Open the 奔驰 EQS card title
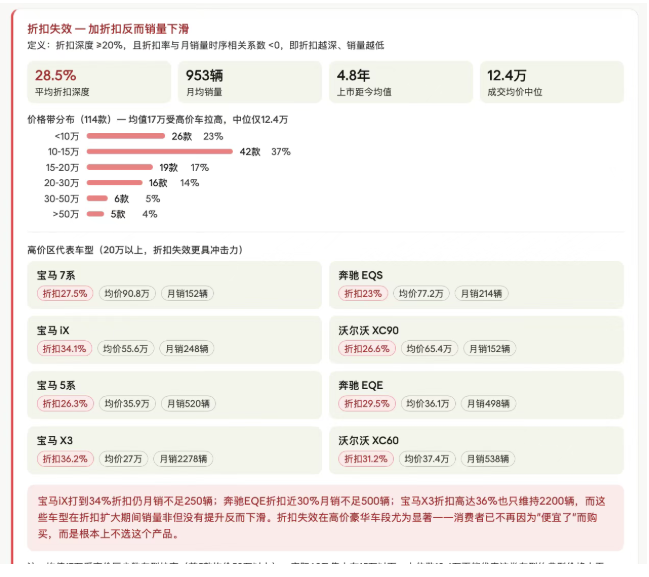Viewport: 649px width, 577px height. 361,275
